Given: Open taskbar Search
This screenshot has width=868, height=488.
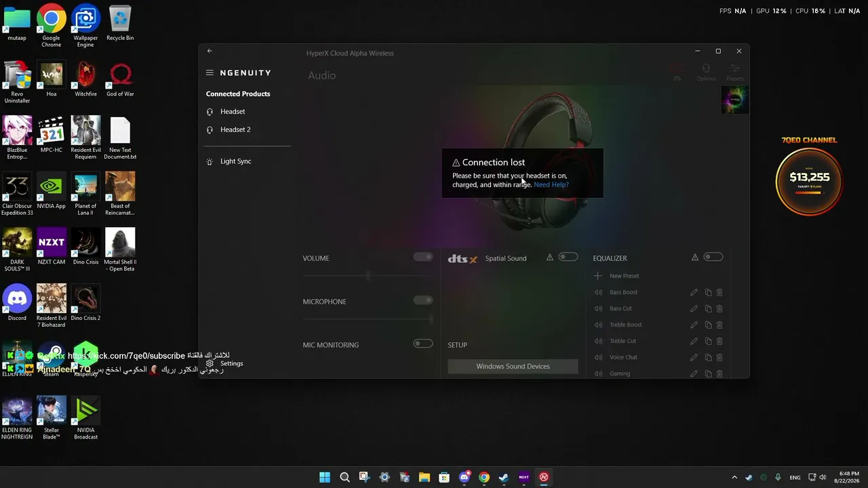Looking at the screenshot, I should (x=344, y=477).
